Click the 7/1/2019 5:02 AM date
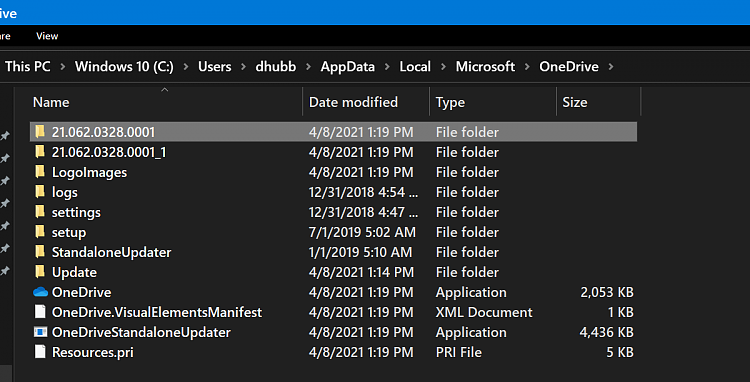This screenshot has height=382, width=750. tap(363, 232)
